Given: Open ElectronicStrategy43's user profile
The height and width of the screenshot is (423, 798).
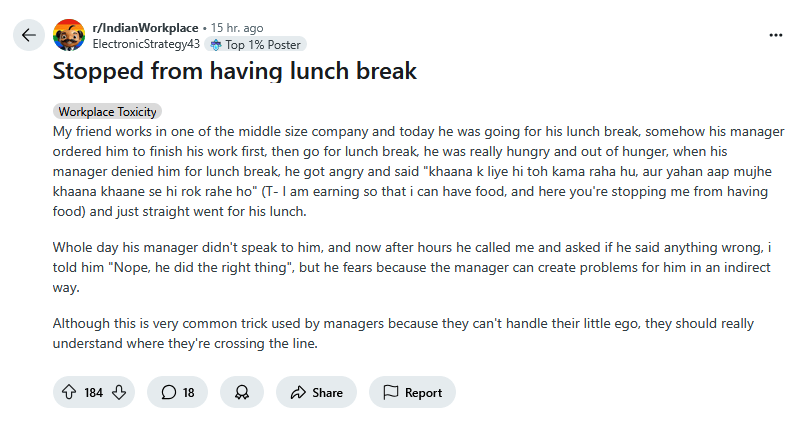Looking at the screenshot, I should [146, 44].
